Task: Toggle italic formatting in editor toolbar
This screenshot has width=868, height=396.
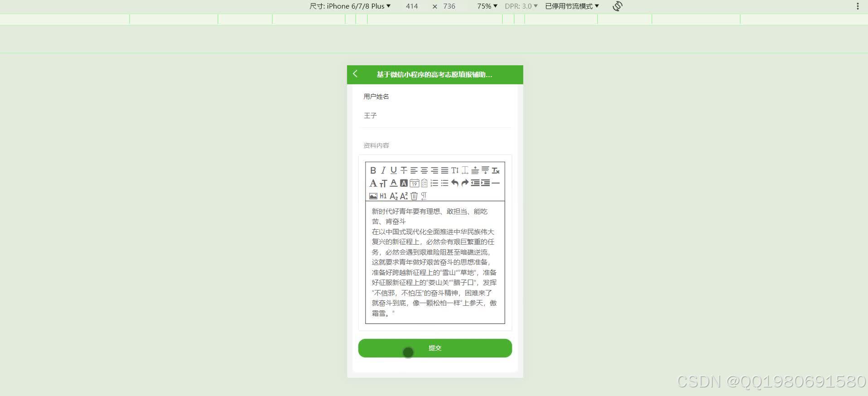Action: pos(383,170)
